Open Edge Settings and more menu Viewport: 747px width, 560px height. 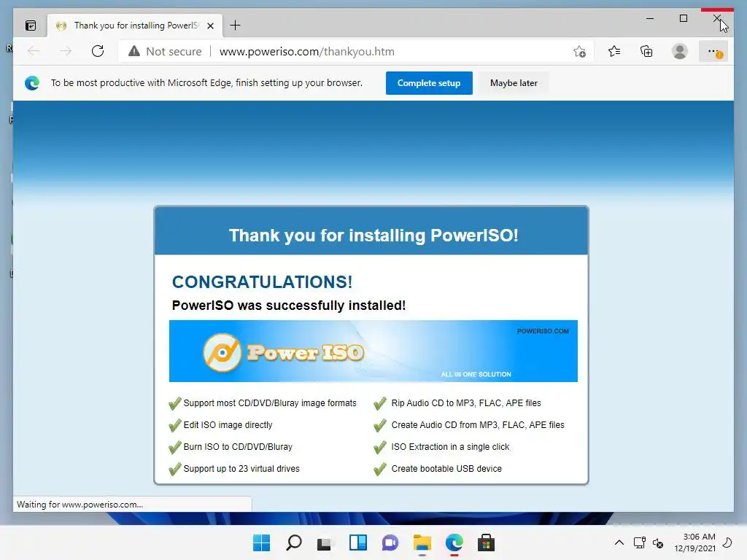(713, 51)
